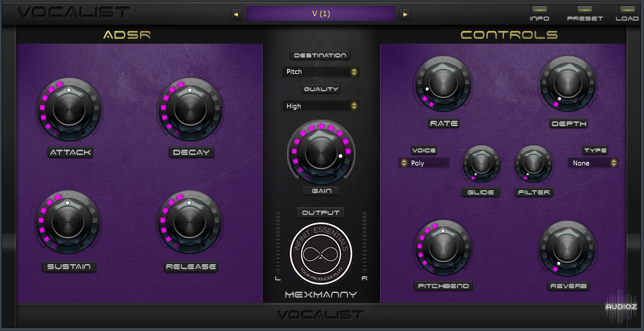Click the Sustain knob
This screenshot has width=644, height=331.
click(x=68, y=222)
